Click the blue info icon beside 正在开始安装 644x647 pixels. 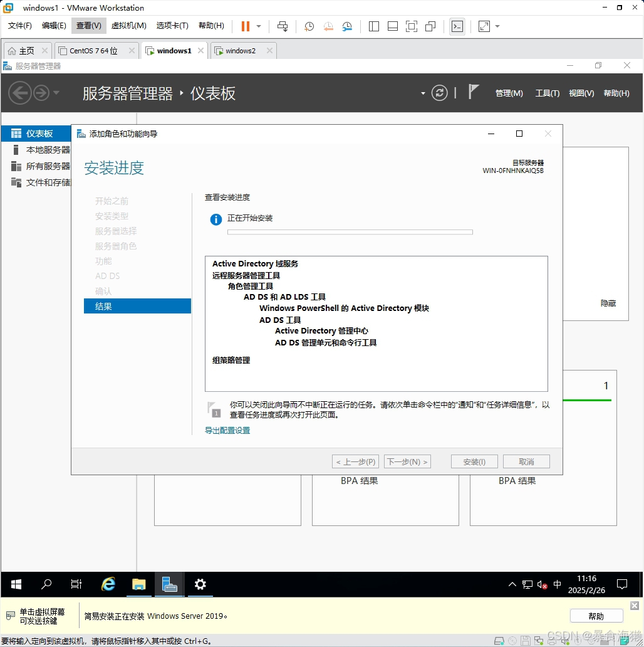pos(216,219)
